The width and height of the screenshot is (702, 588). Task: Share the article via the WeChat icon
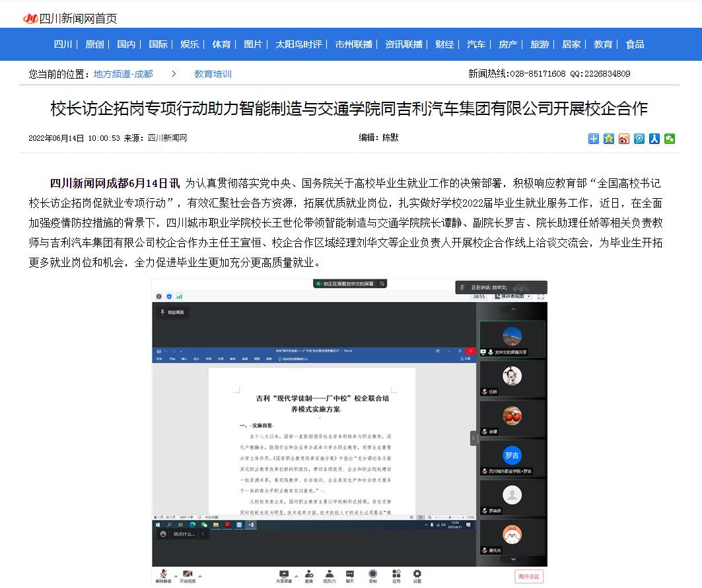(669, 139)
